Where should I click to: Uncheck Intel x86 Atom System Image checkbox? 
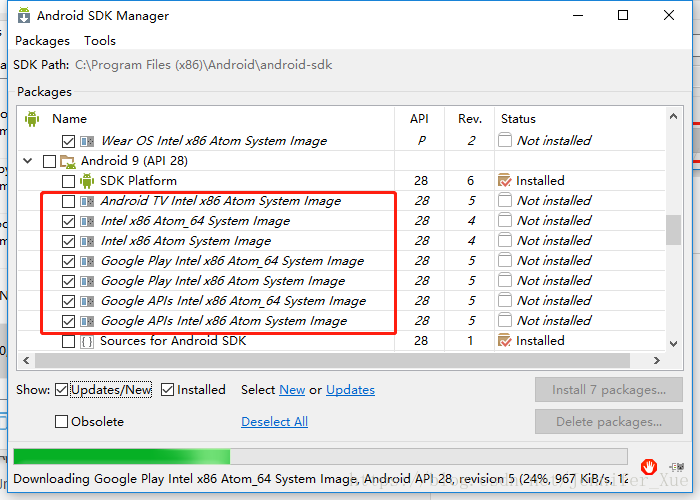[68, 242]
